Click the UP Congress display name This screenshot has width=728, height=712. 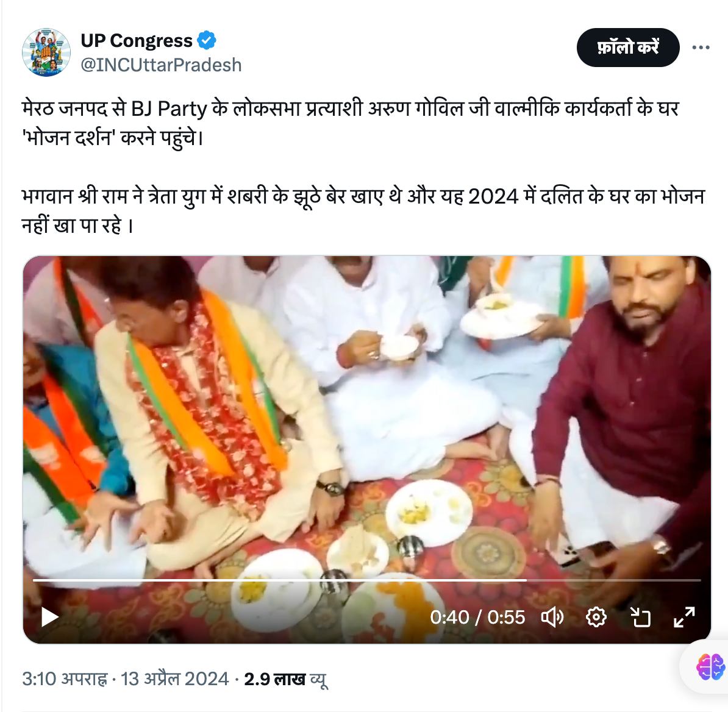[x=137, y=41]
